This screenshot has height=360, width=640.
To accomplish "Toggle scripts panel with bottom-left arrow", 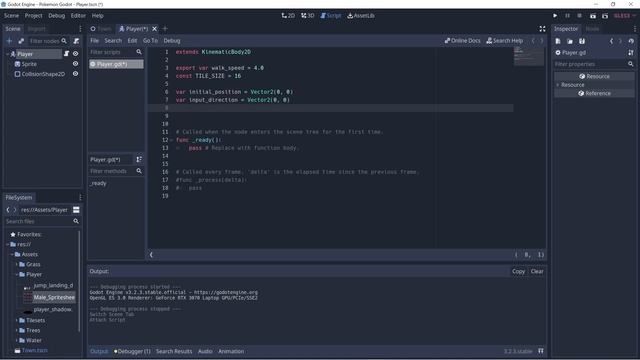I will point(151,255).
